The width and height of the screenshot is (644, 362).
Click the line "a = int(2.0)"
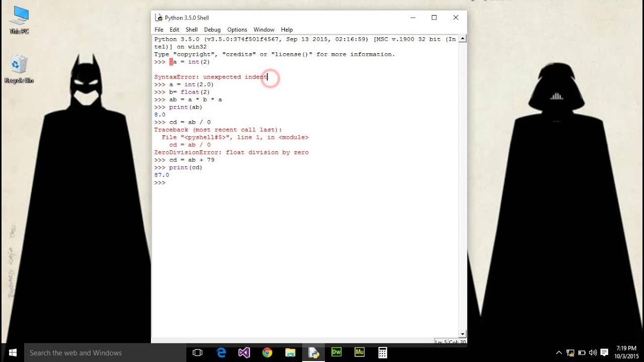pyautogui.click(x=191, y=84)
